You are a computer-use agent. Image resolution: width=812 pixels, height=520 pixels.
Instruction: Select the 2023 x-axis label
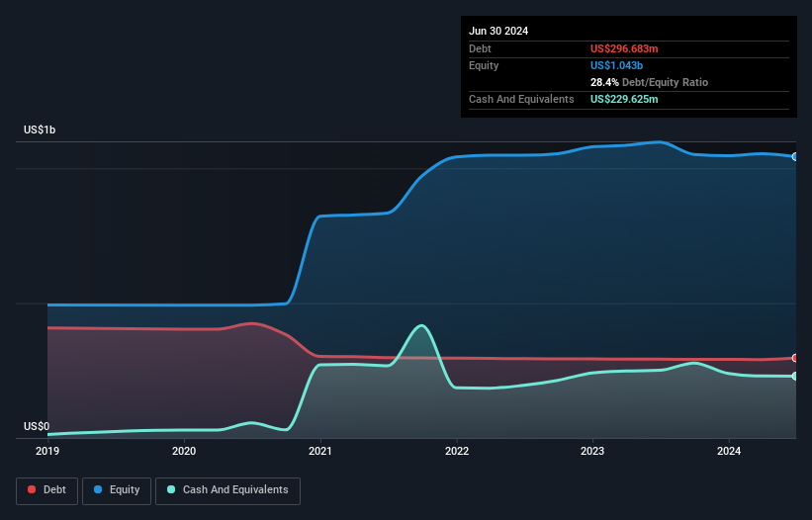(592, 451)
